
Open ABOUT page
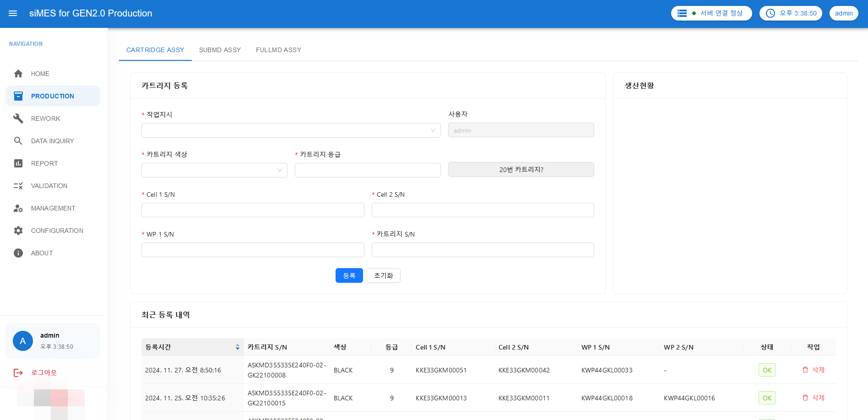coord(53,253)
